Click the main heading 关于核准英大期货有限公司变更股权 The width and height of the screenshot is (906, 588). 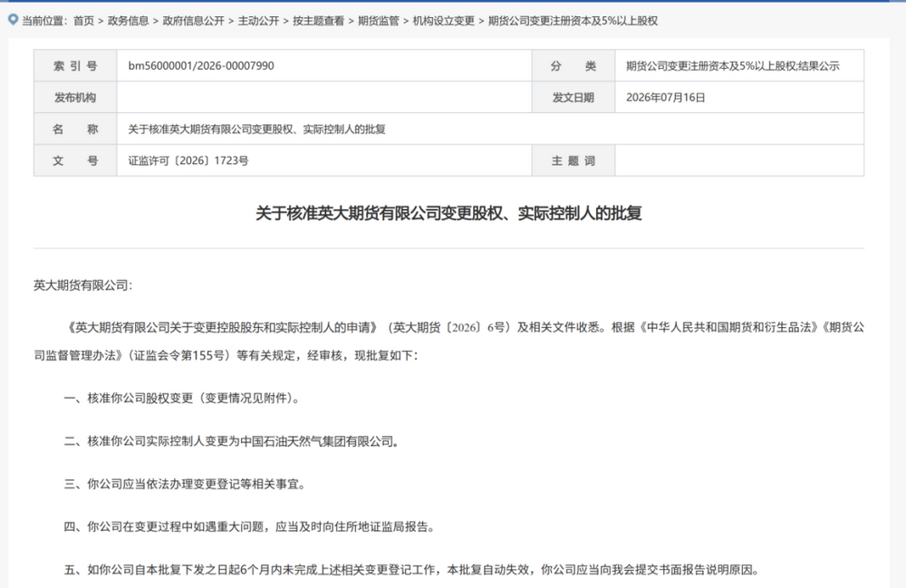449,213
